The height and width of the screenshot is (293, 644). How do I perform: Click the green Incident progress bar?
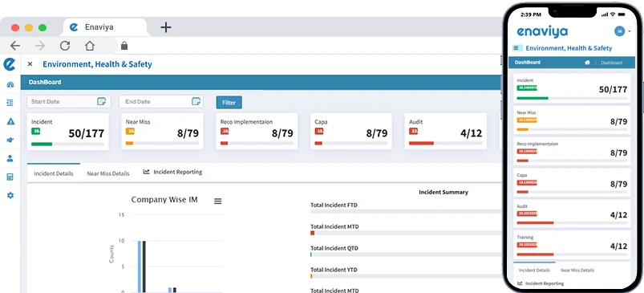coord(42,144)
